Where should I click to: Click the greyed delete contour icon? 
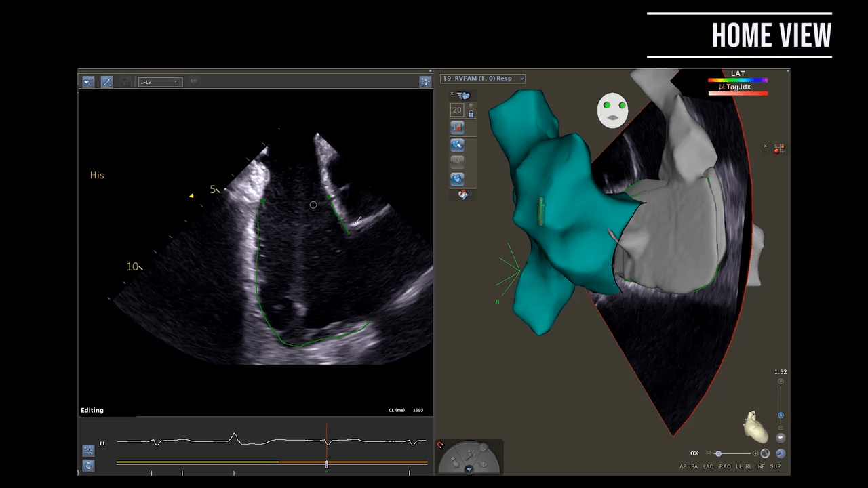[125, 81]
